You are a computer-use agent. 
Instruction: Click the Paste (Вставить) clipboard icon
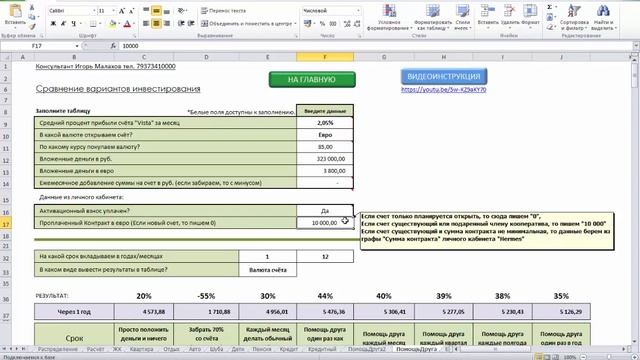pos(16,12)
